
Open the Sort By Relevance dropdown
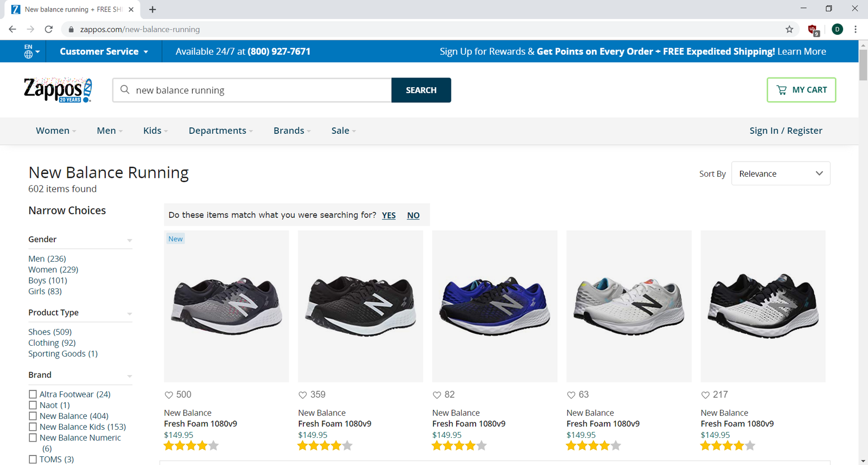click(780, 173)
